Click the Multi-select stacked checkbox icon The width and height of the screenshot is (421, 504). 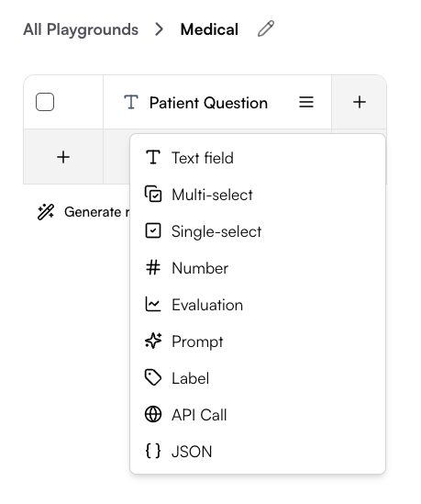153,194
